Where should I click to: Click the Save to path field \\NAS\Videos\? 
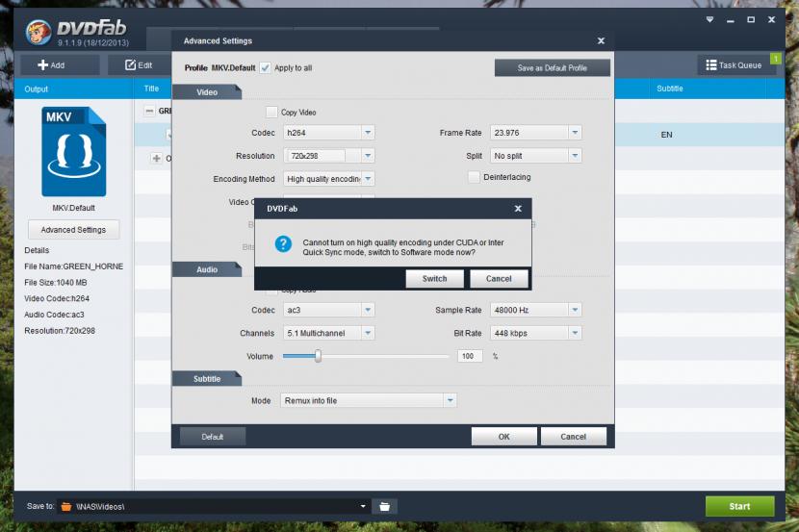point(212,506)
